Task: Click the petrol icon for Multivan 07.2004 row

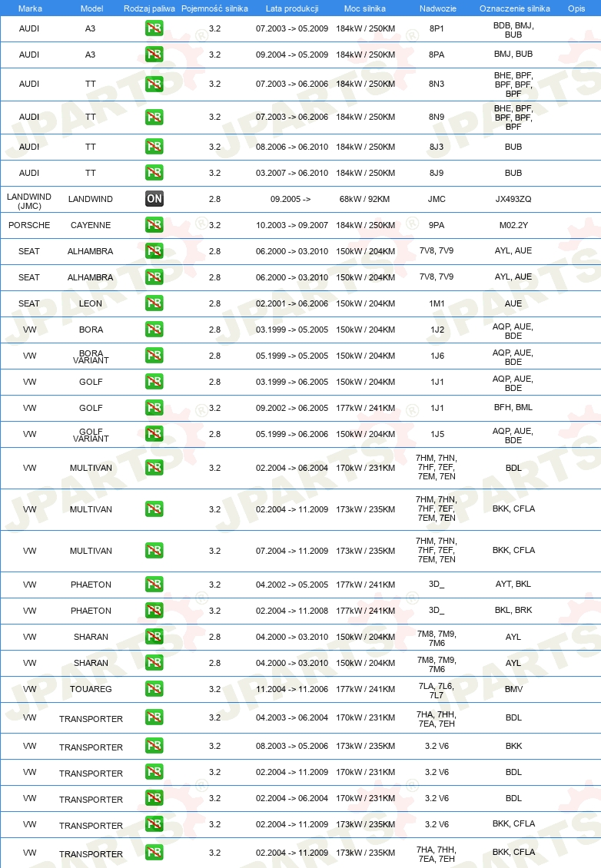Action: (154, 550)
